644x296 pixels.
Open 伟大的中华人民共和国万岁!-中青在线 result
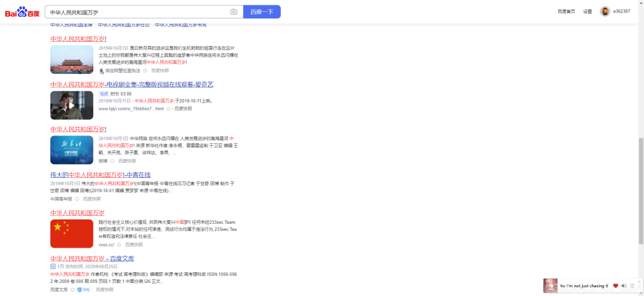click(101, 175)
